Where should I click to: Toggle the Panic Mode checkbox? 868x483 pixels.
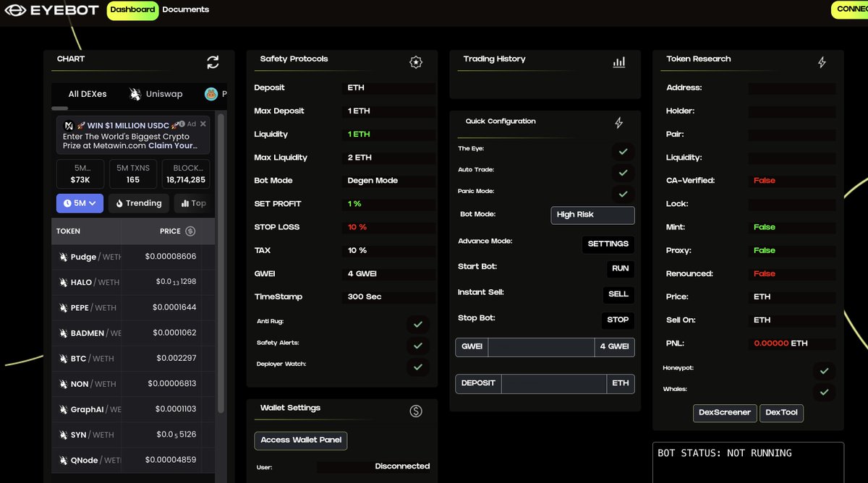point(622,194)
